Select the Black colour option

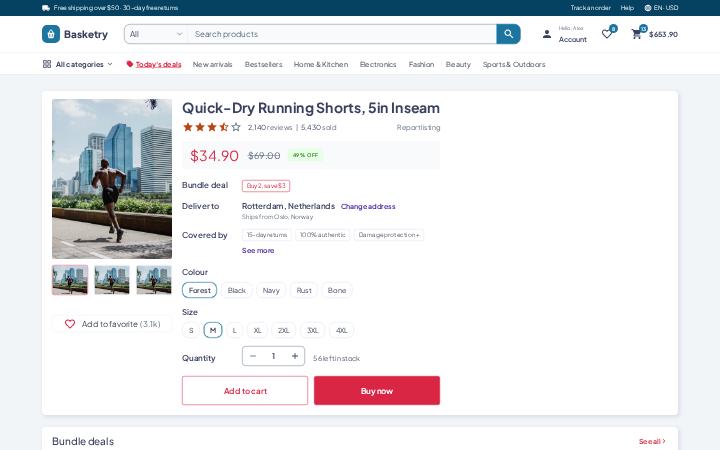236,290
